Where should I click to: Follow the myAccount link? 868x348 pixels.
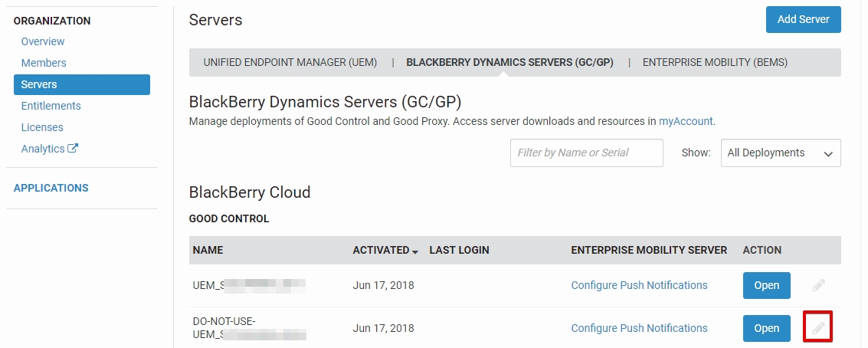click(686, 121)
